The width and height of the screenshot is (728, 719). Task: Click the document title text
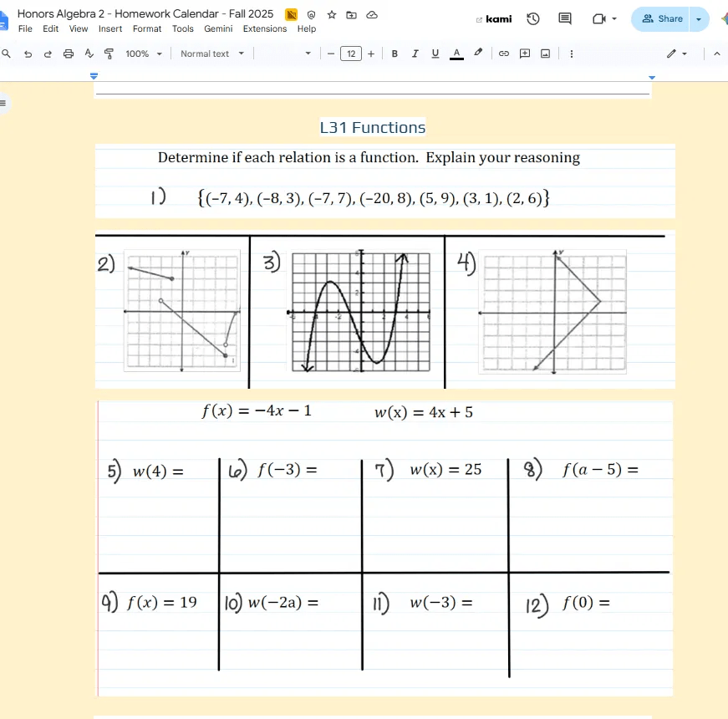pos(145,14)
